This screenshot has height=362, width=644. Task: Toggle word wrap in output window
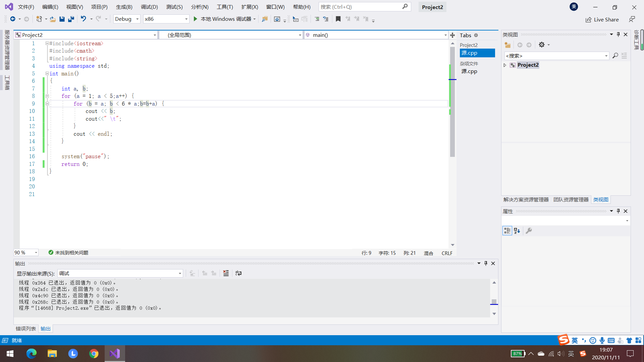point(238,274)
